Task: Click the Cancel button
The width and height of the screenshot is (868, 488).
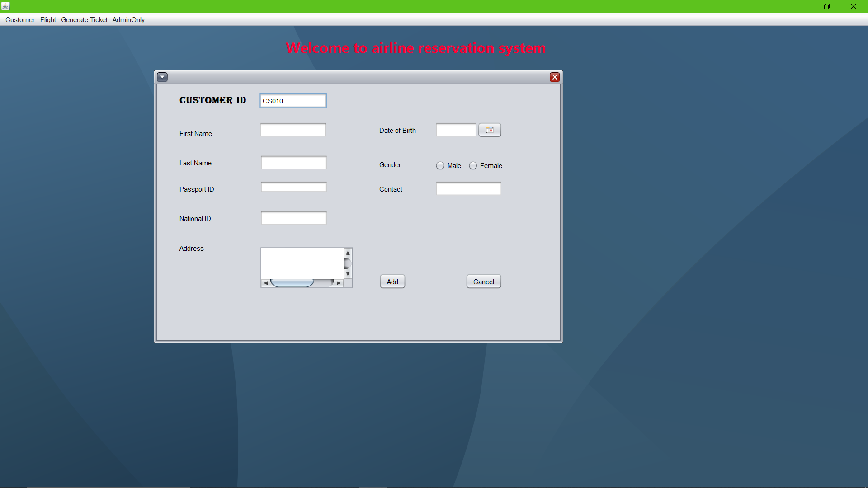Action: coord(483,281)
